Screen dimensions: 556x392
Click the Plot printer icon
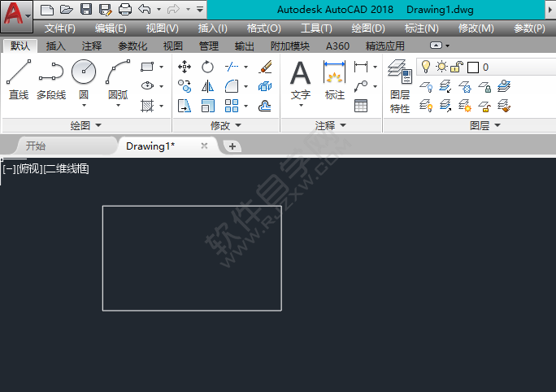tap(125, 9)
